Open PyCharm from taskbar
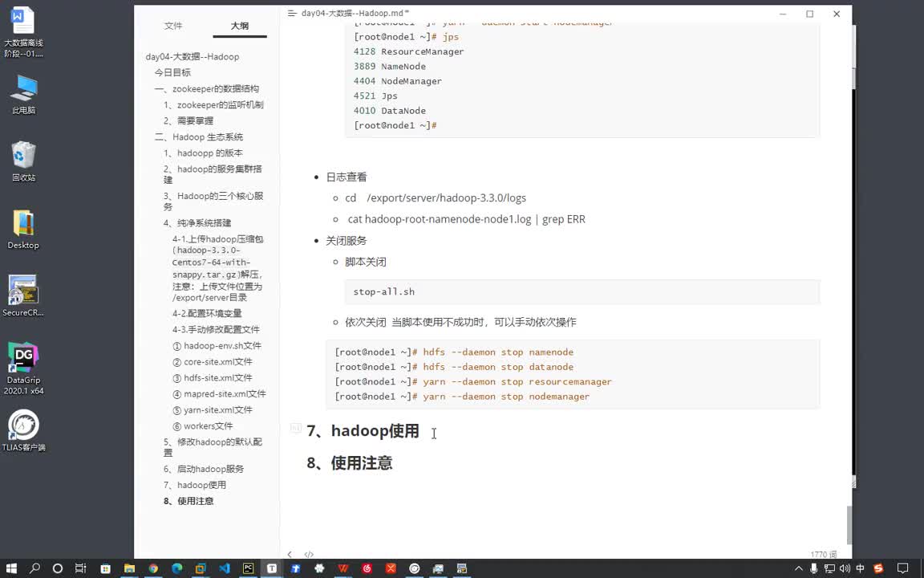This screenshot has width=924, height=578. [248, 568]
